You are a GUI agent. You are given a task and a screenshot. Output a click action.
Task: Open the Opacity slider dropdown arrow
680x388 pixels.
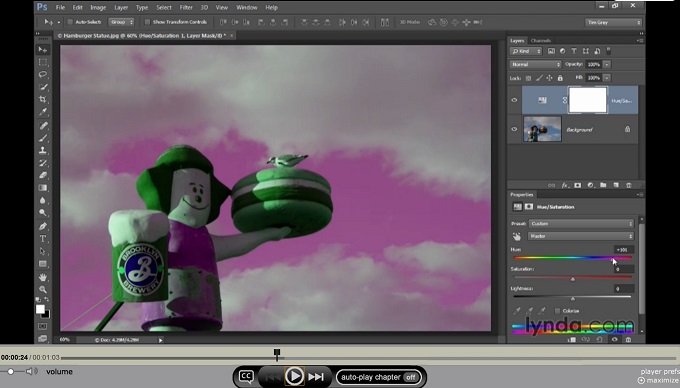[x=607, y=64]
